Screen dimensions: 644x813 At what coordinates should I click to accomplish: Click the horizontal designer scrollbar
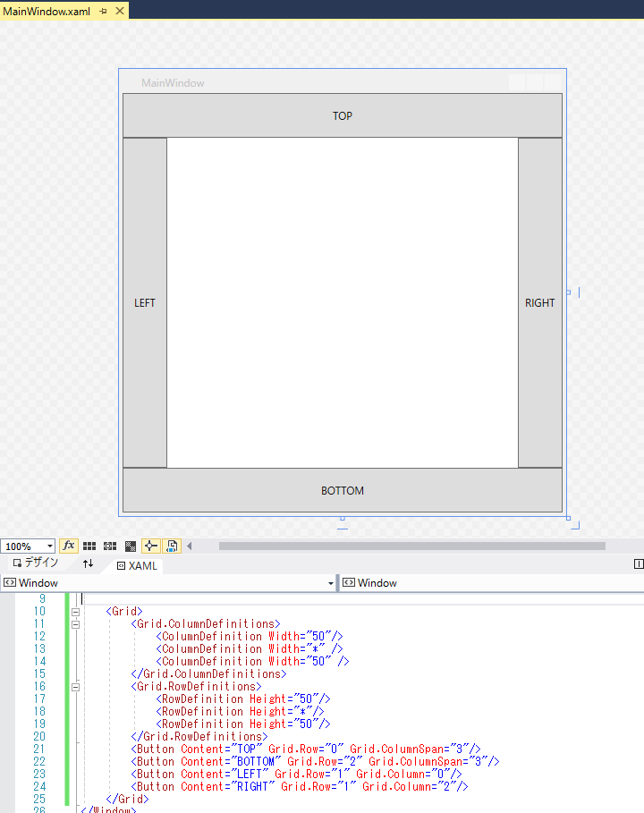411,546
